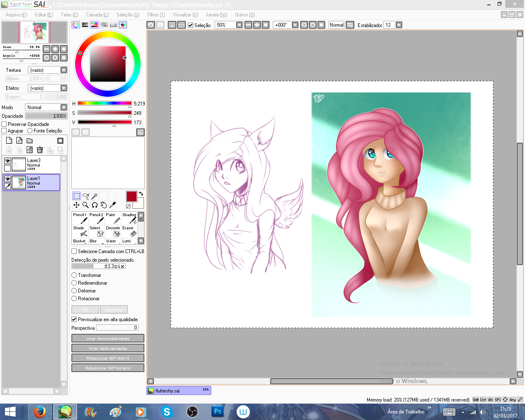Open the Camada menu
Image resolution: width=525 pixels, height=420 pixels.
(97, 15)
